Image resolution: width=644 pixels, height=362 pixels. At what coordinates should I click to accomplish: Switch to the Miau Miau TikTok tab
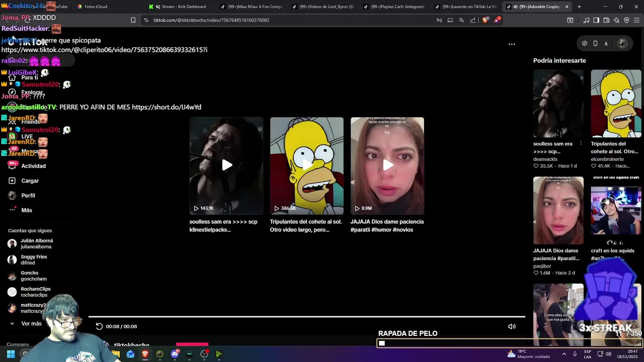click(252, 7)
